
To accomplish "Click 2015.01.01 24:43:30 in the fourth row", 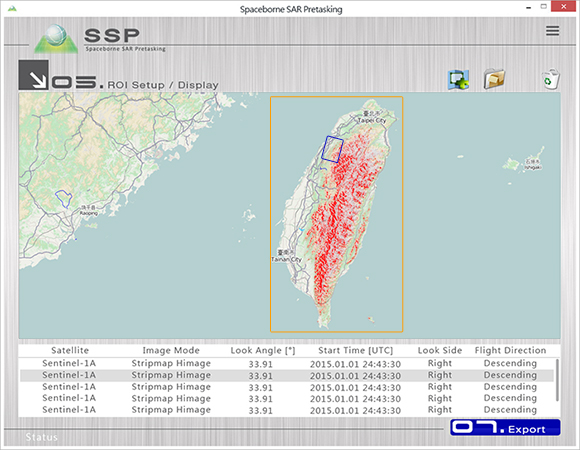I will pyautogui.click(x=355, y=399).
